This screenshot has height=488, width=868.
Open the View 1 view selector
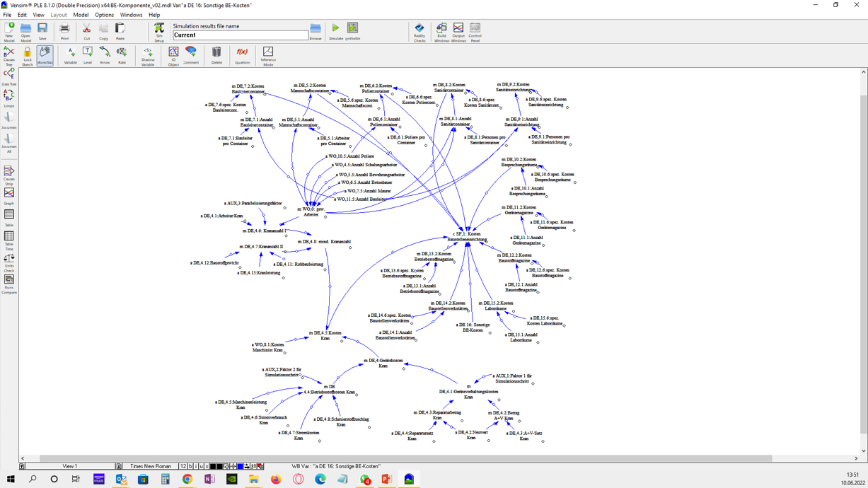click(69, 467)
